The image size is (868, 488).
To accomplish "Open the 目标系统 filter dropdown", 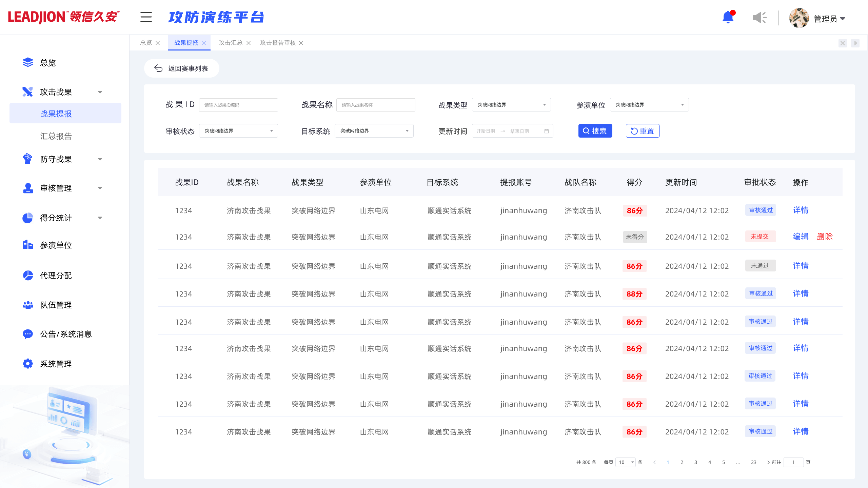I will click(374, 131).
